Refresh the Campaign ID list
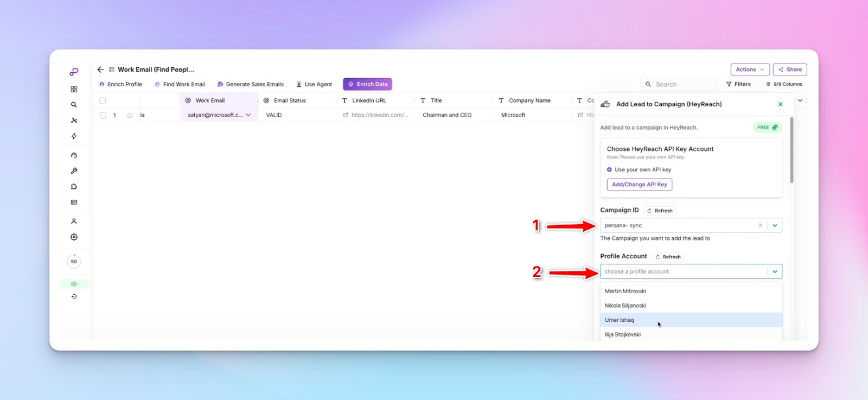 point(660,211)
